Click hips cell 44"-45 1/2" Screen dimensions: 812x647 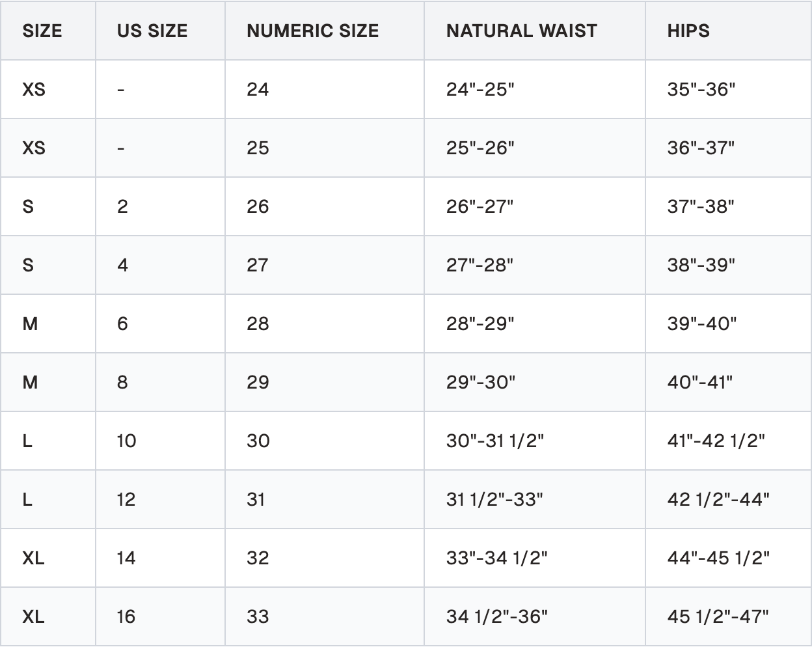pos(728,558)
